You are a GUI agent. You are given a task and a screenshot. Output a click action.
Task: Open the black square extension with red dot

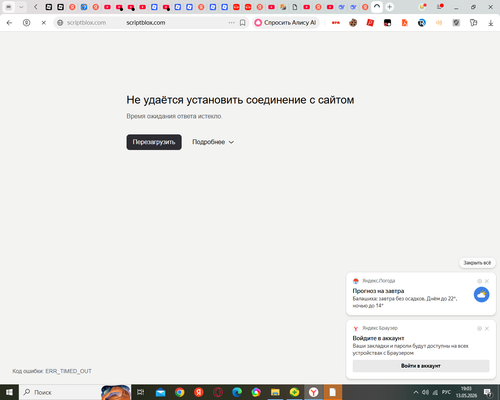[387, 23]
